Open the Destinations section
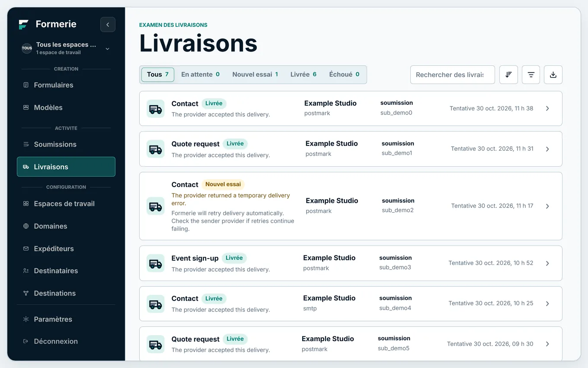This screenshot has width=588, height=368. pyautogui.click(x=66, y=293)
